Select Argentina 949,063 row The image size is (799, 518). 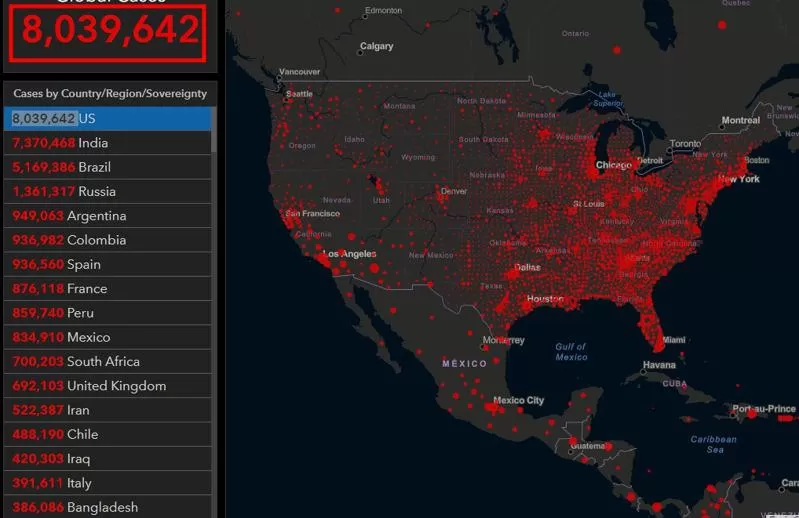[x=108, y=216]
